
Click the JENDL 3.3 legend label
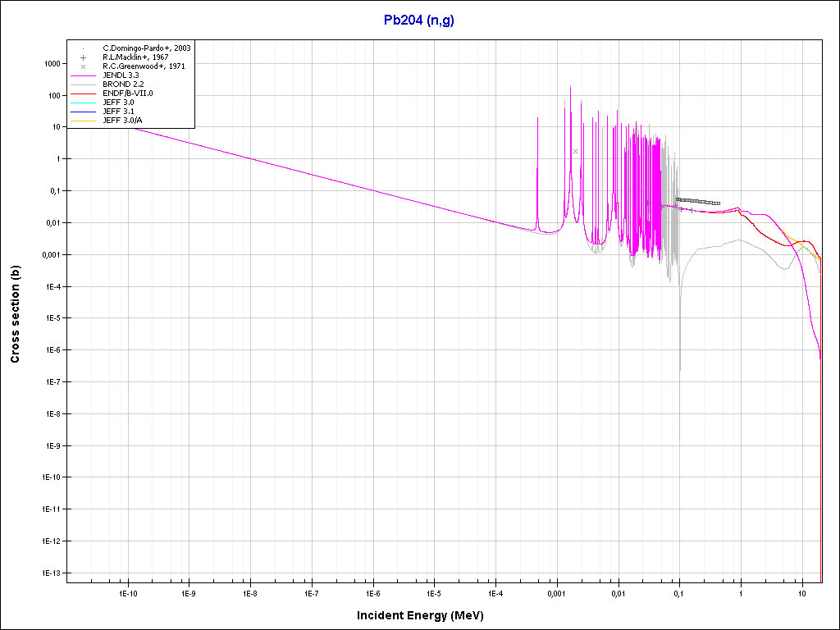121,75
